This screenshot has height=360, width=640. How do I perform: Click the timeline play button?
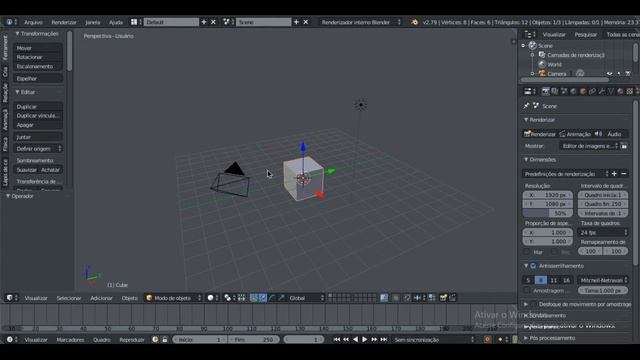[365, 339]
